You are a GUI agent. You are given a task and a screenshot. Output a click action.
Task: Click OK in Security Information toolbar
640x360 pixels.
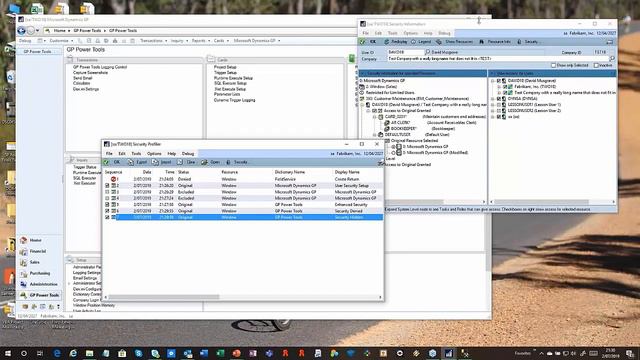369,42
